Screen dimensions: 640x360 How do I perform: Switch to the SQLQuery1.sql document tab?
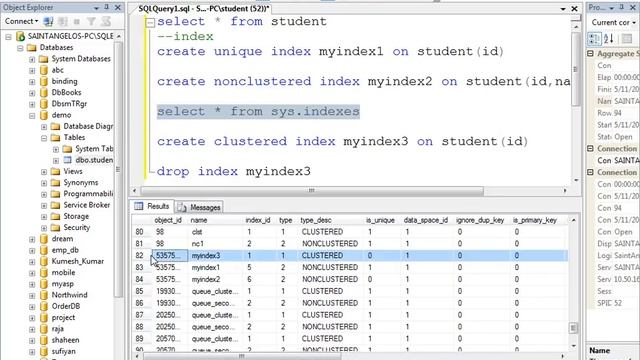click(x=204, y=9)
